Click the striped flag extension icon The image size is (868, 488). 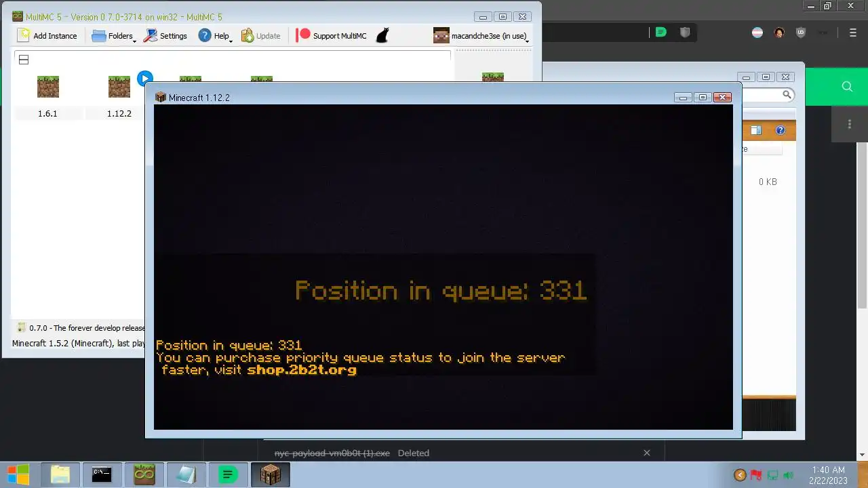point(757,33)
